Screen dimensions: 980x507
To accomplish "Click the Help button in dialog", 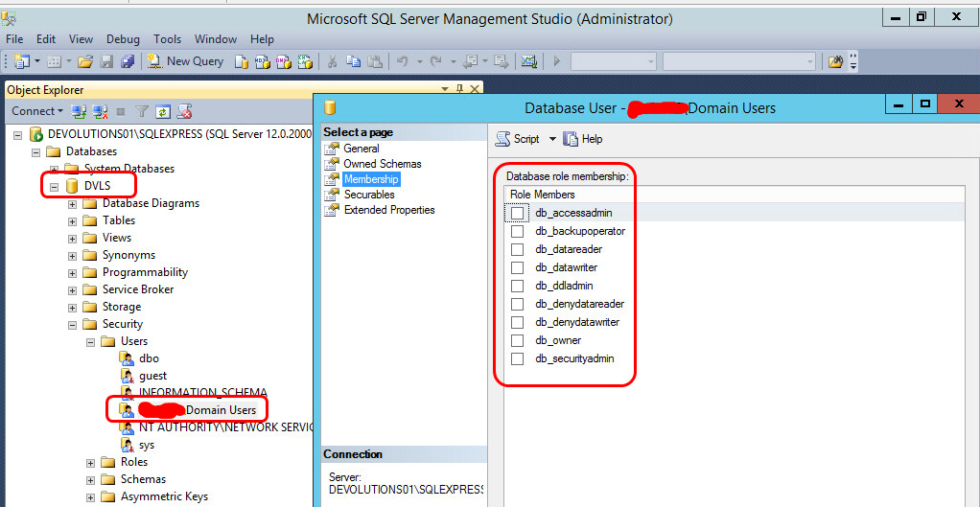I will pyautogui.click(x=582, y=139).
